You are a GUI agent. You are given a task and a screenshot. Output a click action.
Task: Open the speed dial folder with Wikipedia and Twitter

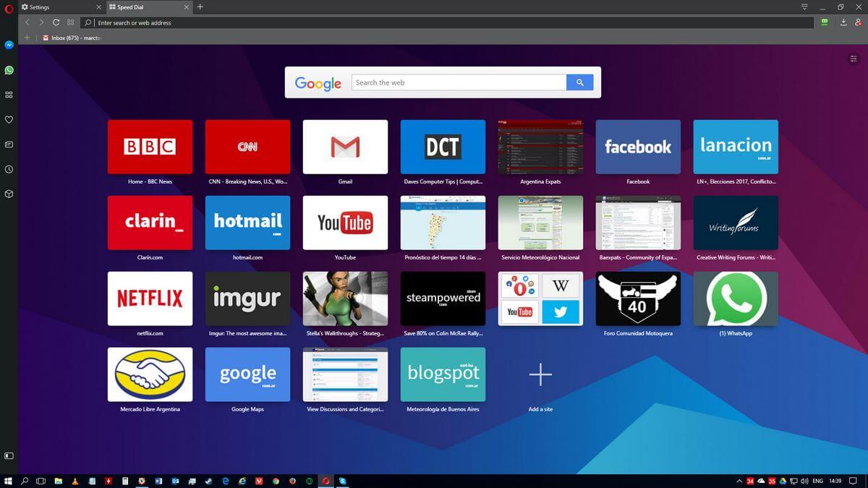[540, 299]
